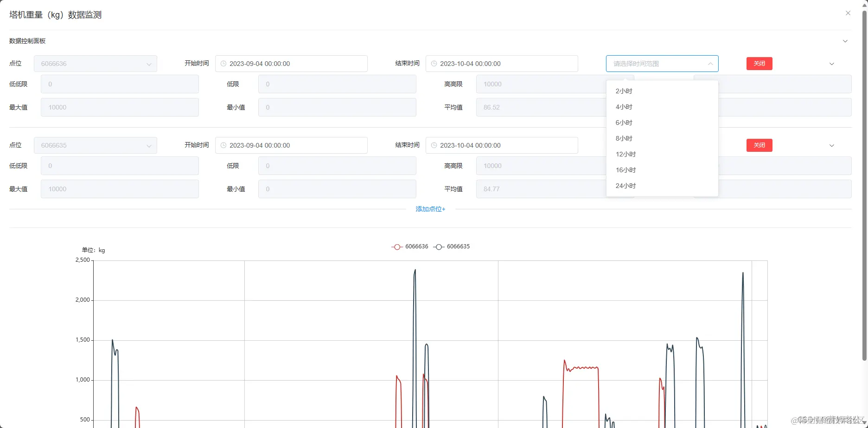Click red 关闭 button for 6066636
Viewport: 868px width, 428px height.
[759, 64]
